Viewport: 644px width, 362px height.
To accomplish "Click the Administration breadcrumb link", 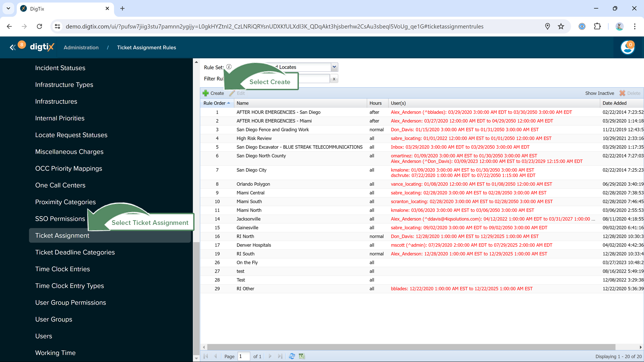I will click(x=81, y=48).
